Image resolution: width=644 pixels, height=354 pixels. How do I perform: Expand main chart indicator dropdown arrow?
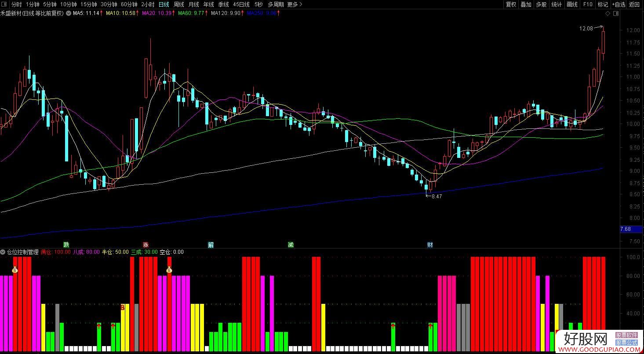coord(68,13)
